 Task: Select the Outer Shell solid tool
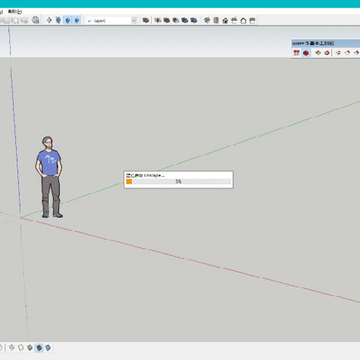[146, 20]
